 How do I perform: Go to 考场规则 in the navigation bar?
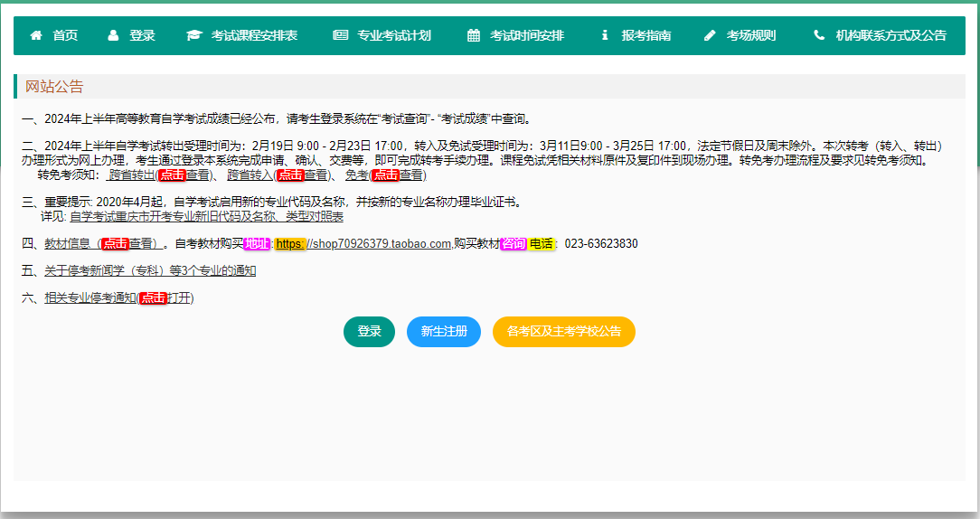click(750, 36)
